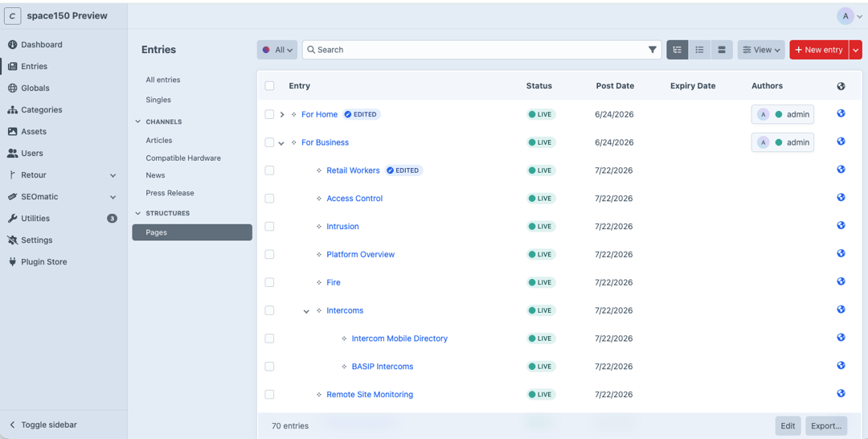Create a New entry
Image resolution: width=868 pixels, height=439 pixels.
click(x=819, y=50)
